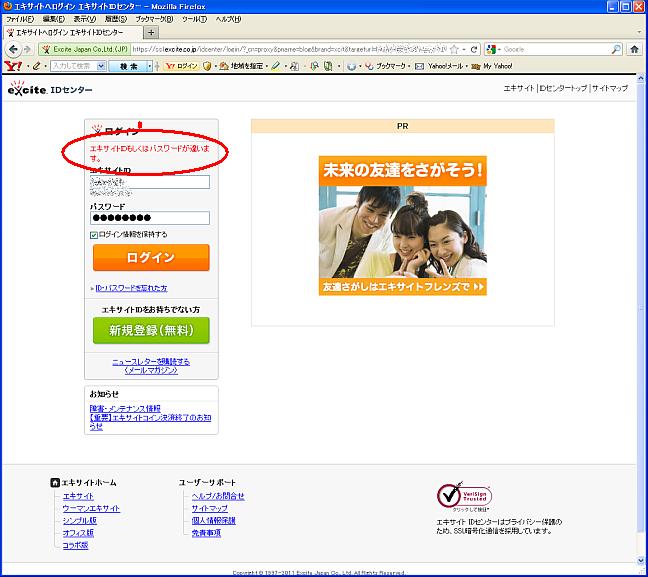This screenshot has width=648, height=577.
Task: Bookmark this page with the star icon
Action: [454, 49]
